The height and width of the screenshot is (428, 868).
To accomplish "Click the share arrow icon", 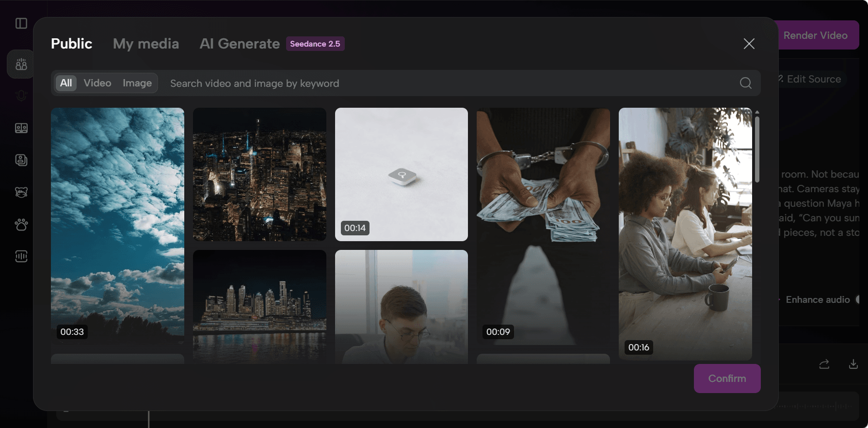I will [824, 364].
